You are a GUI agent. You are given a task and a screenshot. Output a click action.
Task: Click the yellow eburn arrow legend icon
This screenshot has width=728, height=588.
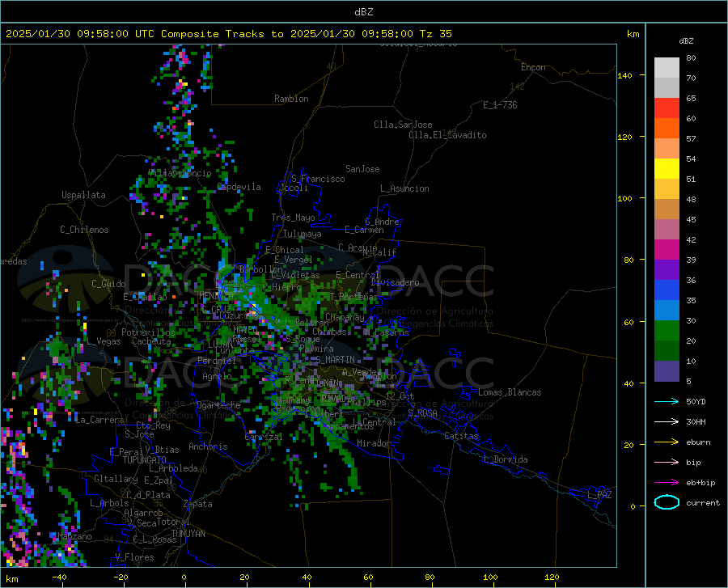[x=667, y=442]
